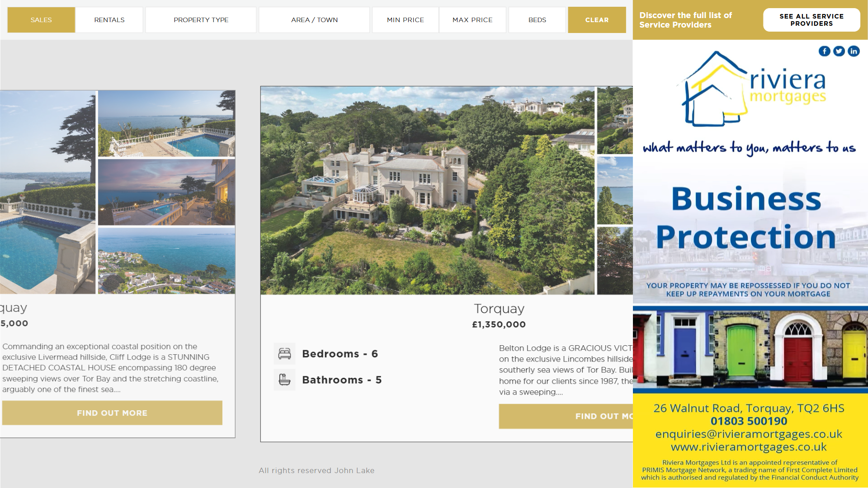Open the sunset pool terrace thumbnail
Screen dimensions: 868x488
click(x=166, y=192)
